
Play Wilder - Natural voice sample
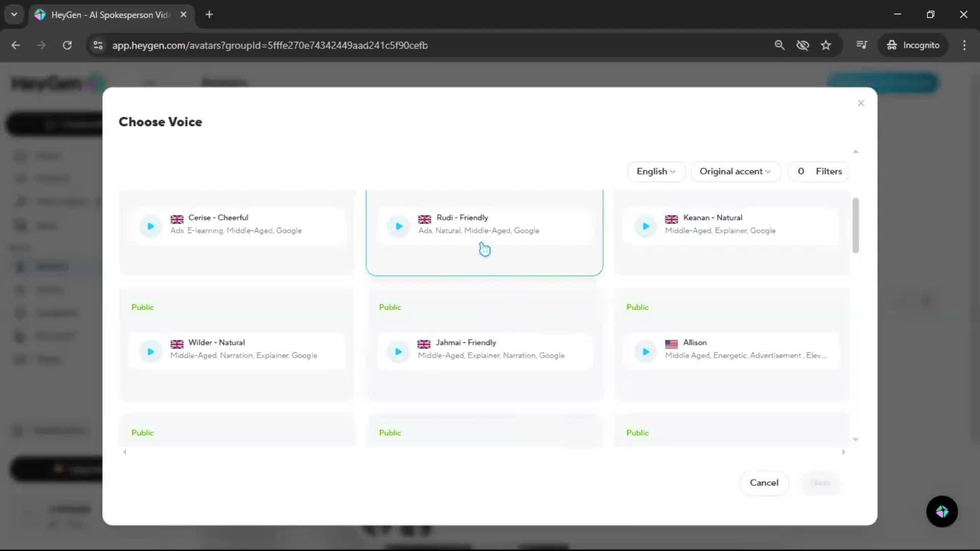(151, 352)
